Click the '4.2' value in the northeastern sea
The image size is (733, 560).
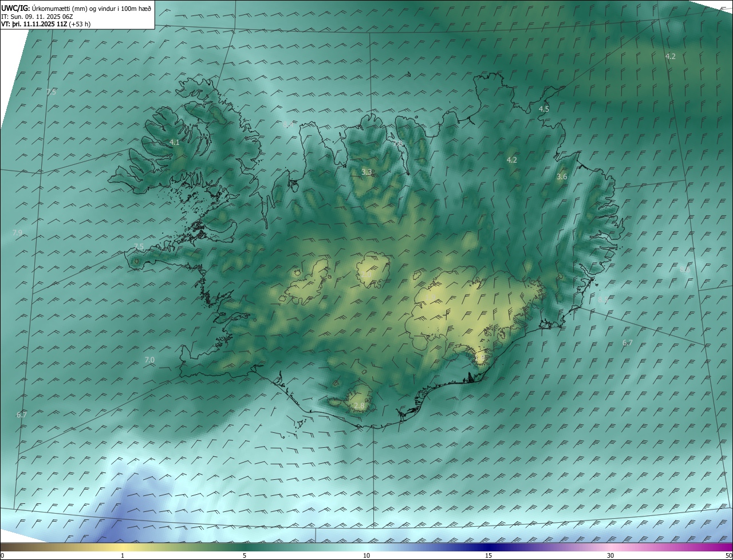coord(671,56)
